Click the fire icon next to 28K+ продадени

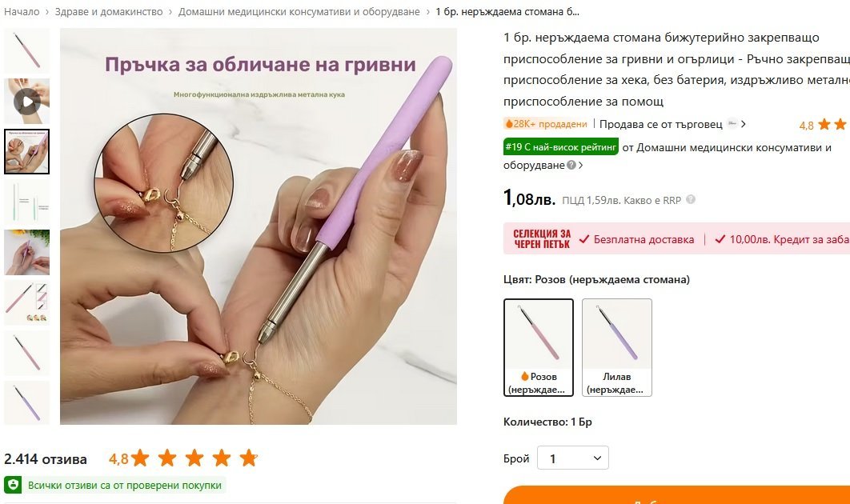pyautogui.click(x=508, y=123)
